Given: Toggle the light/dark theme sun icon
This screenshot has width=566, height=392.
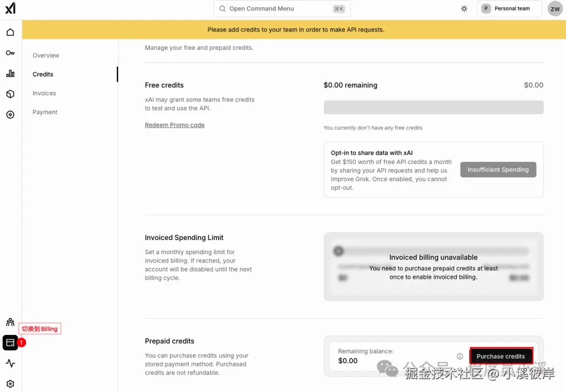Looking at the screenshot, I should (464, 9).
